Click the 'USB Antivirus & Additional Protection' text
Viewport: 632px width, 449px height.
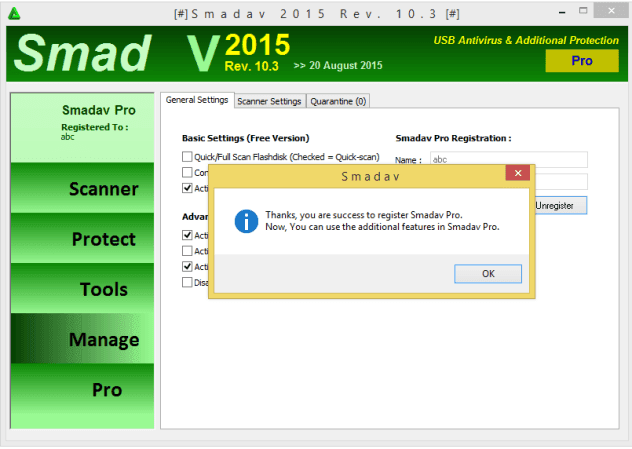click(x=526, y=40)
